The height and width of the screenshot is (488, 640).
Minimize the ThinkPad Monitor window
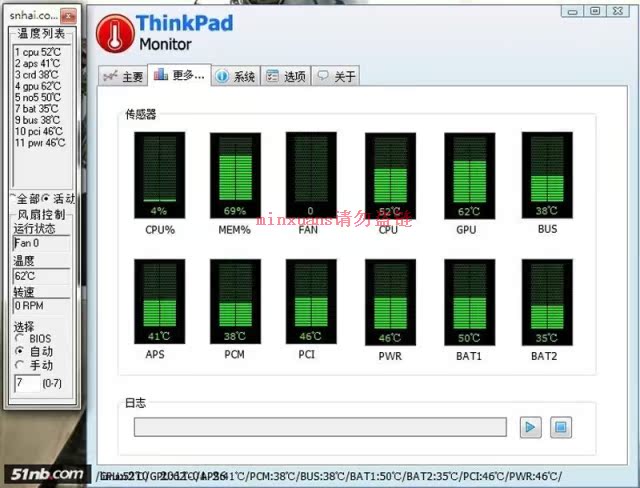point(573,11)
